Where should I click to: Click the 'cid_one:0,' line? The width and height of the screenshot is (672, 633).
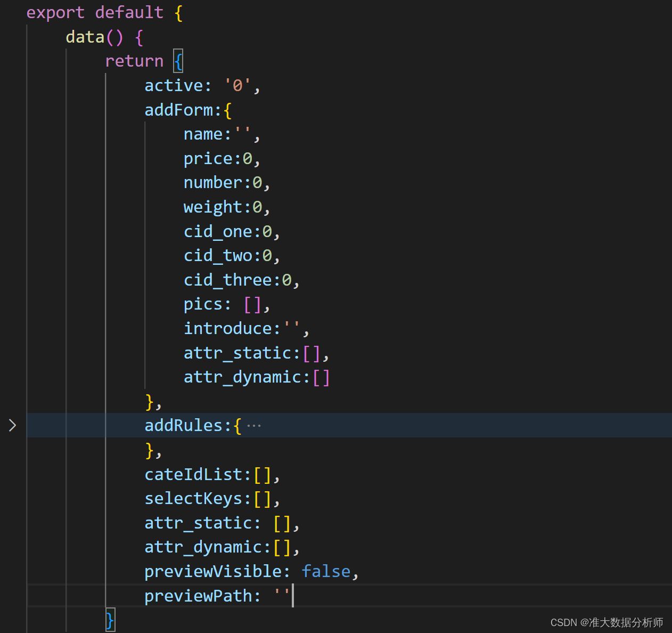pyautogui.click(x=232, y=231)
